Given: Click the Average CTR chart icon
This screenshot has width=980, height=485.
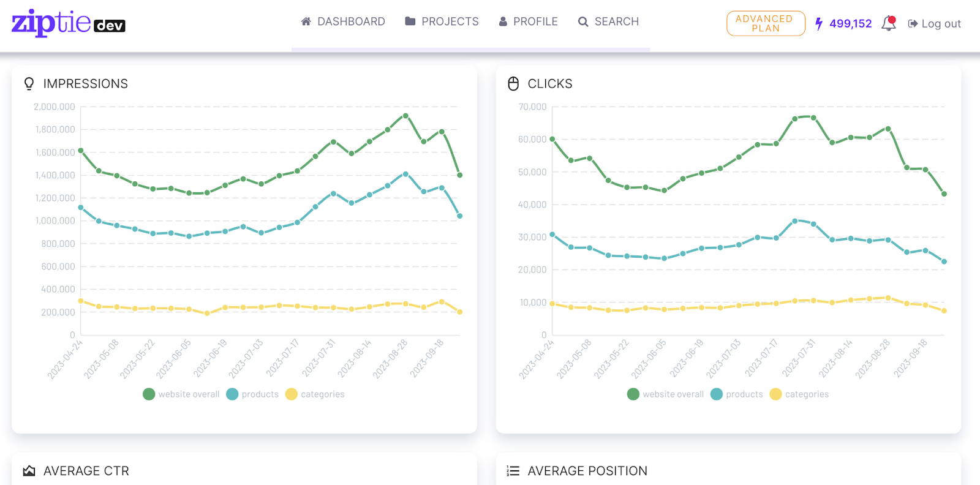Looking at the screenshot, I should point(29,471).
